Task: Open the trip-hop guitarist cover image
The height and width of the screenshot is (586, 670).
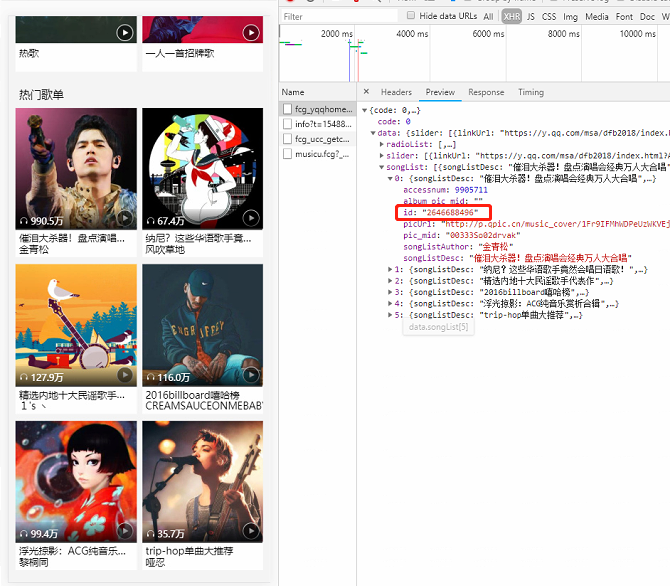Action: [x=203, y=482]
